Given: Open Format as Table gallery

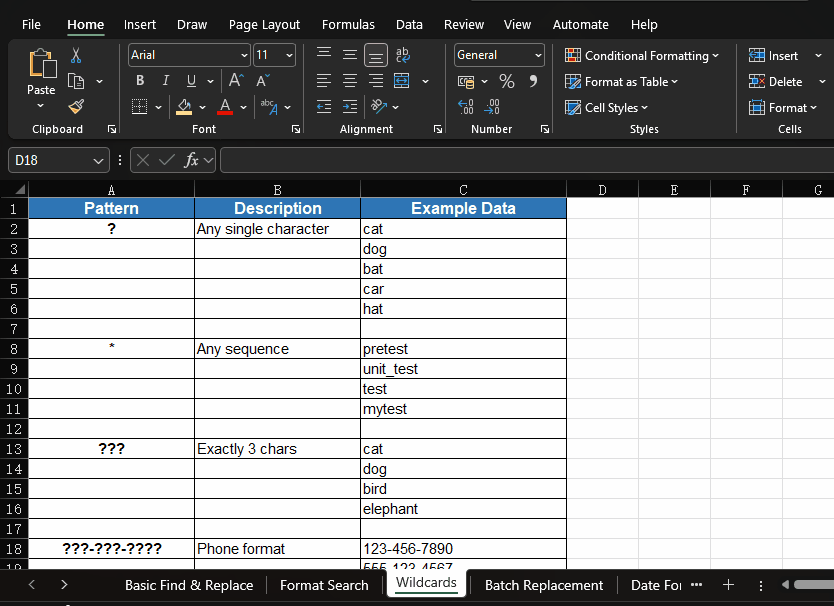Looking at the screenshot, I should [x=621, y=81].
